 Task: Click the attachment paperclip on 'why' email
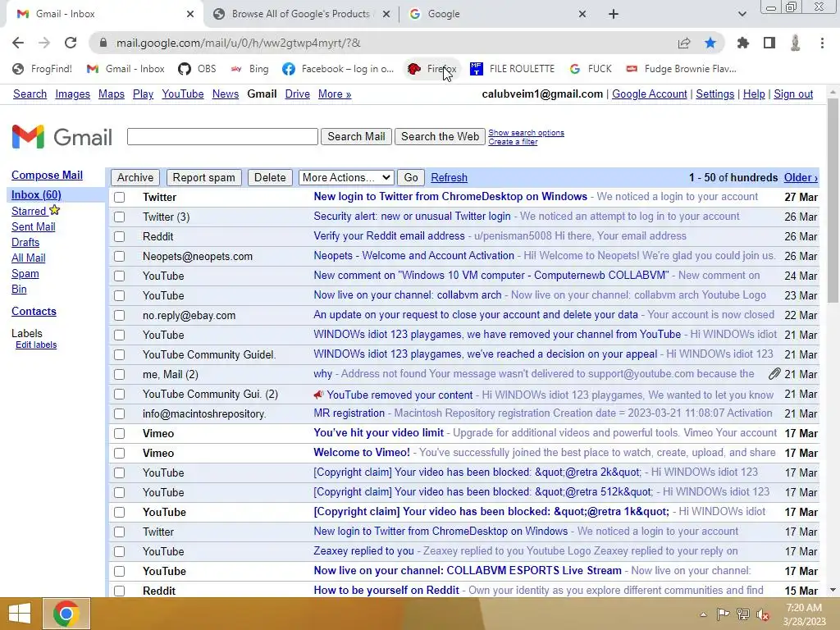pos(774,374)
